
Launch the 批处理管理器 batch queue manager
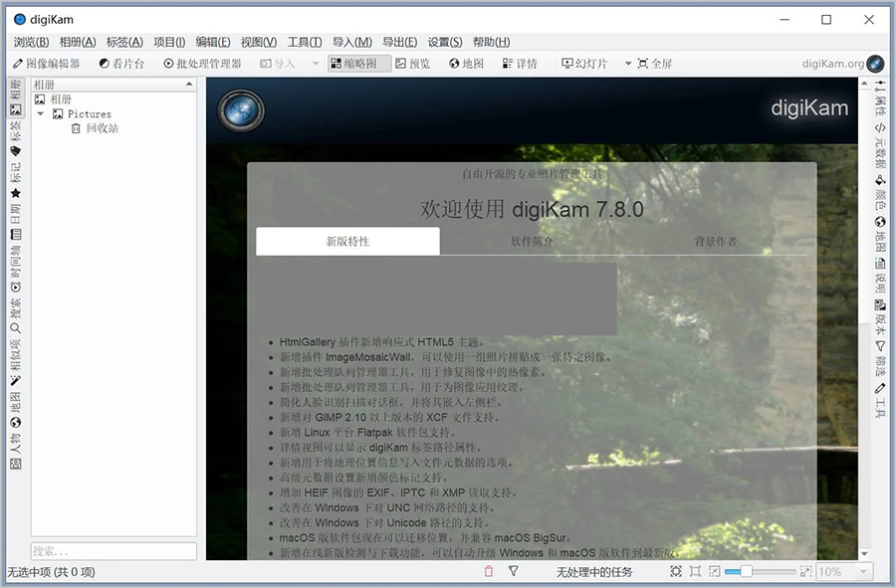click(201, 64)
